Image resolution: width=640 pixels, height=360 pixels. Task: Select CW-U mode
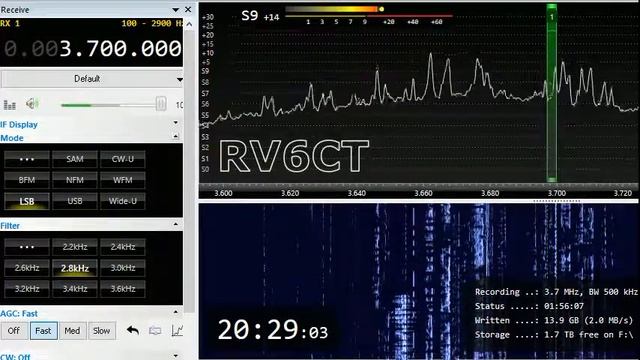pos(122,159)
